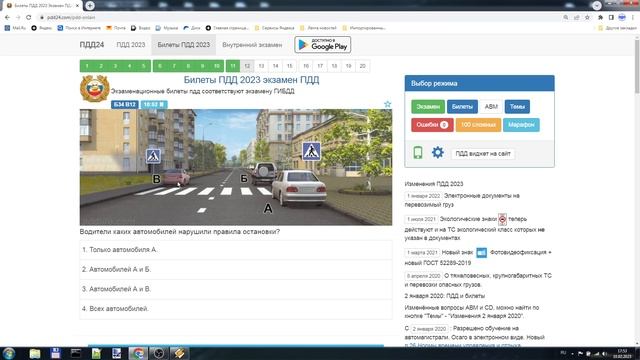Open the Темы mode button
The image size is (640, 360).
point(517,107)
